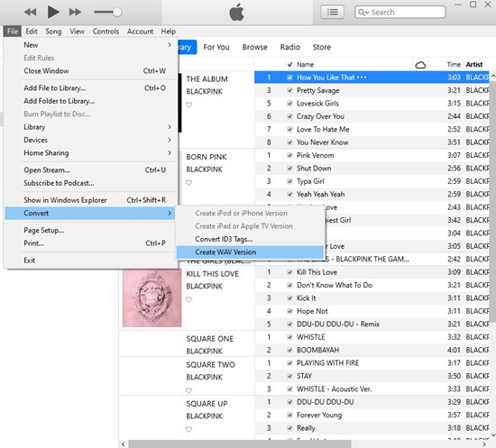Love SQUARE UP album with heart icon
The height and width of the screenshot is (448, 496).
tap(188, 429)
